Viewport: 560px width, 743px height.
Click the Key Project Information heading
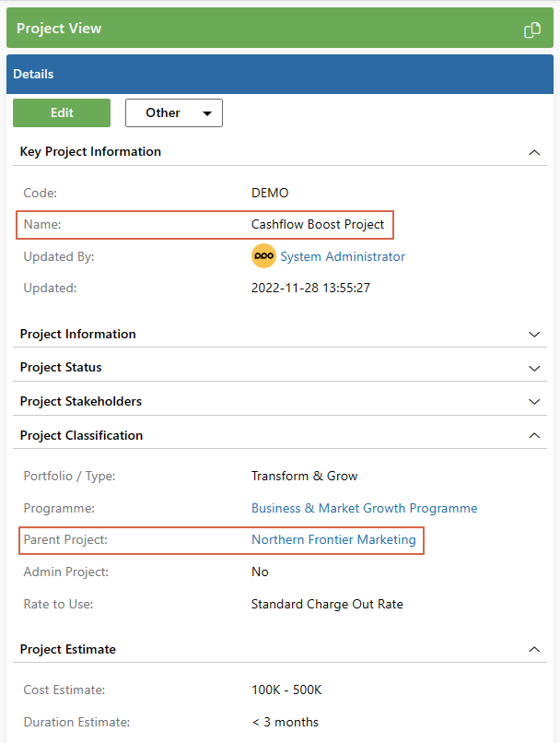[90, 151]
